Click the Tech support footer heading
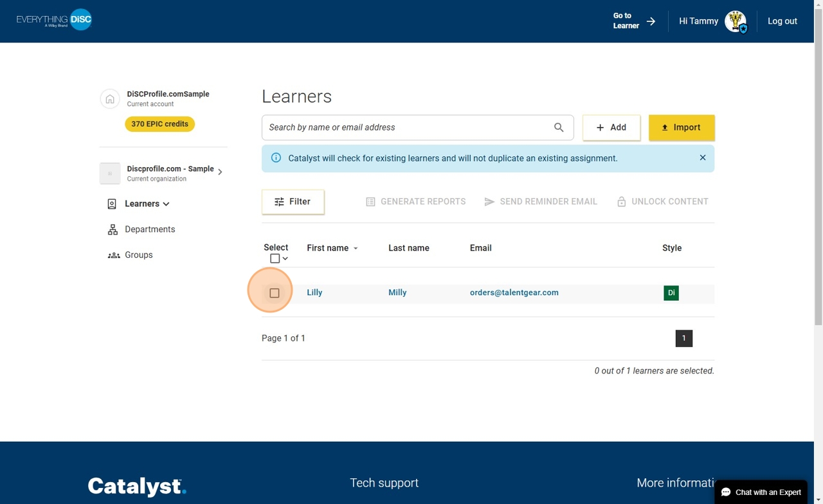Screen dimensions: 823x504 pyautogui.click(x=384, y=483)
